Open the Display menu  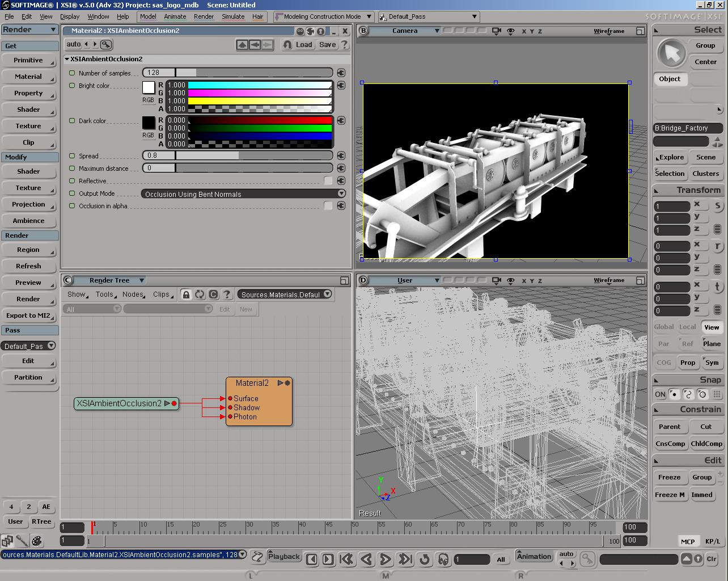click(x=70, y=16)
